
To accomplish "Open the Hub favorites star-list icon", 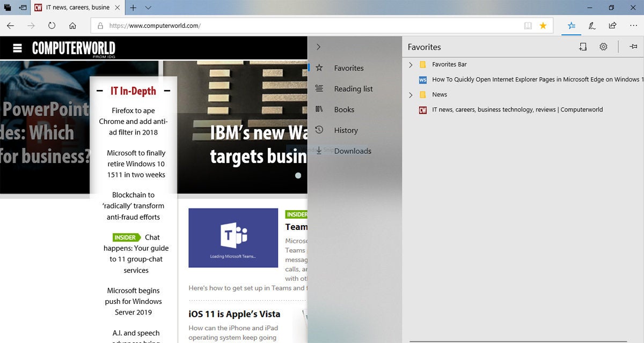I will coord(572,25).
